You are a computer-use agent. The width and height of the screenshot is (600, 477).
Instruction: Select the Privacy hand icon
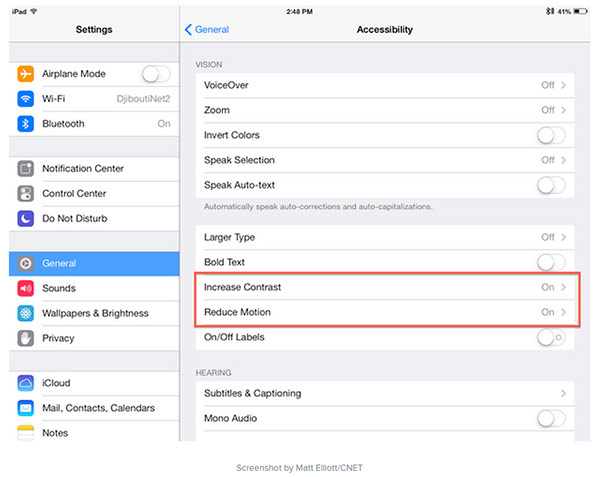click(x=26, y=338)
